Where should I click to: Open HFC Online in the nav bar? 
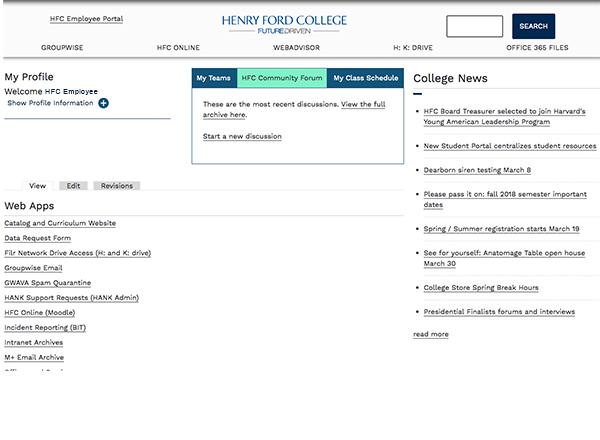point(178,48)
